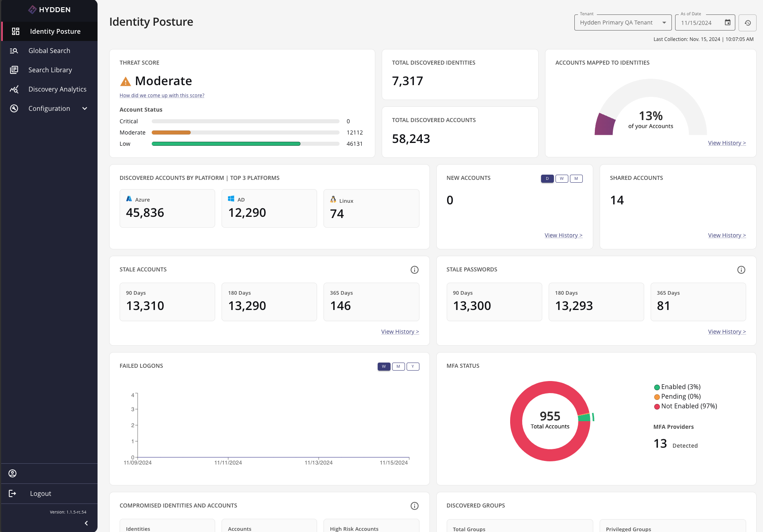Click the Configuration icon
This screenshot has height=532, width=763.
click(14, 108)
